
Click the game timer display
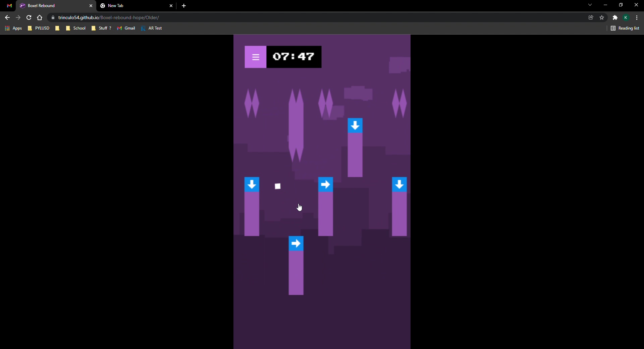coord(294,57)
